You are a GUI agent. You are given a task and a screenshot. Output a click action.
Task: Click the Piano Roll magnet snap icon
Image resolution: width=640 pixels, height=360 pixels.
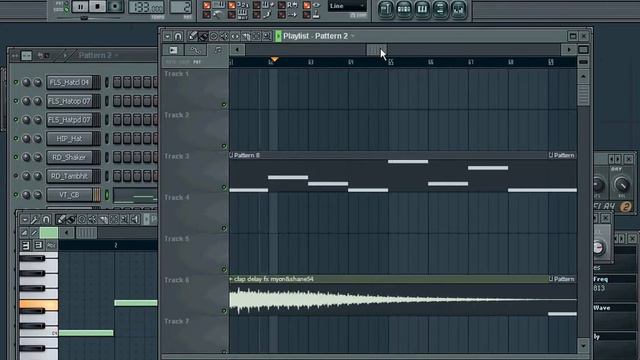(46, 220)
